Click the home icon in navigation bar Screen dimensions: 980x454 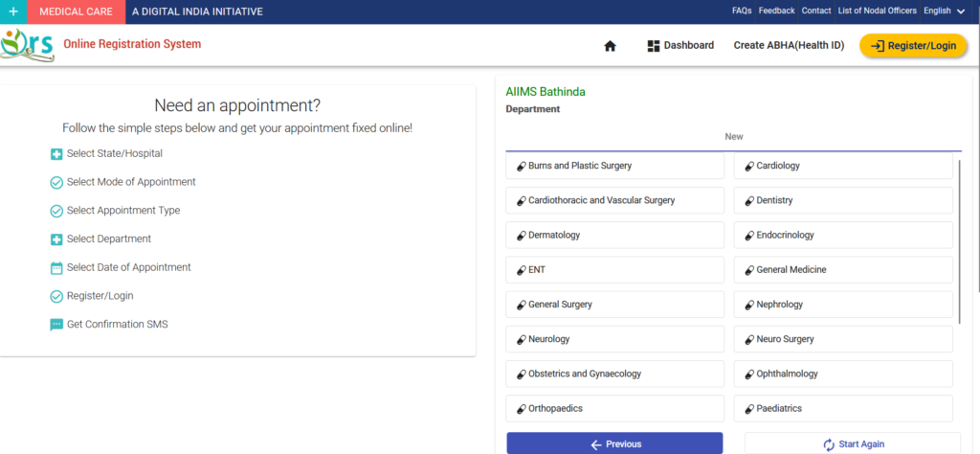[610, 46]
